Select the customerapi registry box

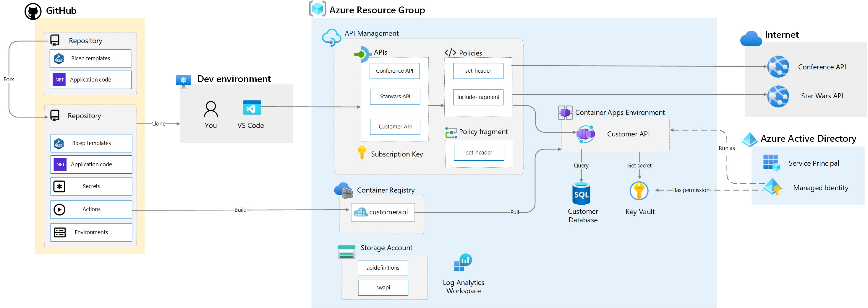pyautogui.click(x=383, y=212)
